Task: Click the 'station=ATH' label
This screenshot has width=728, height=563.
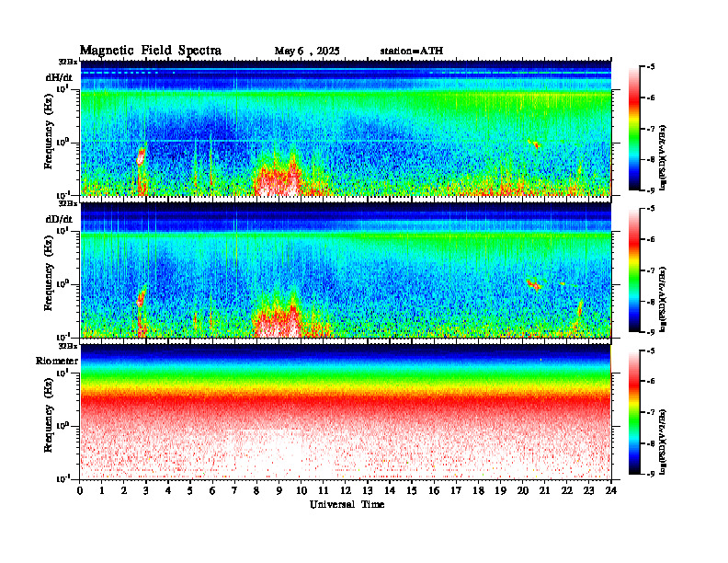Action: (412, 51)
